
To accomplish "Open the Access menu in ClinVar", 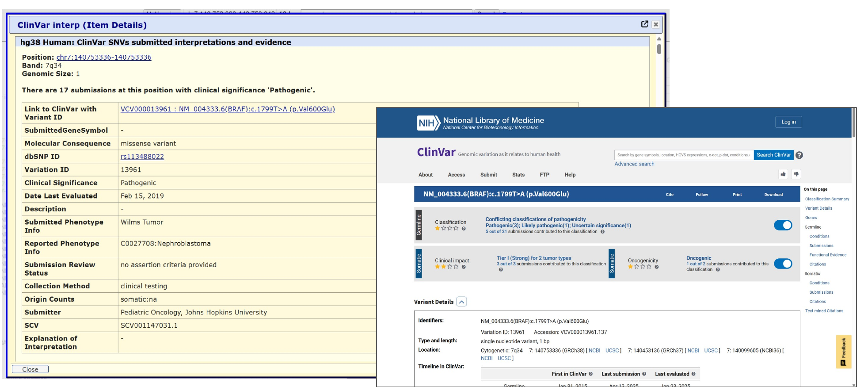I will click(457, 175).
